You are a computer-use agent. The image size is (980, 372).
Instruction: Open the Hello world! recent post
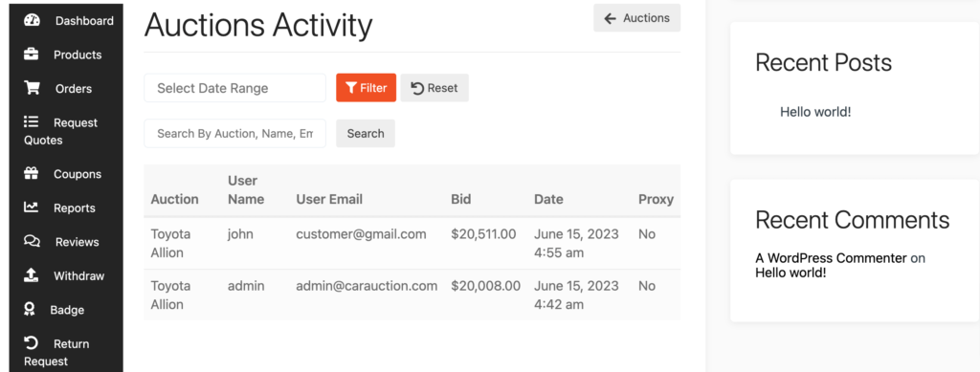pos(815,112)
